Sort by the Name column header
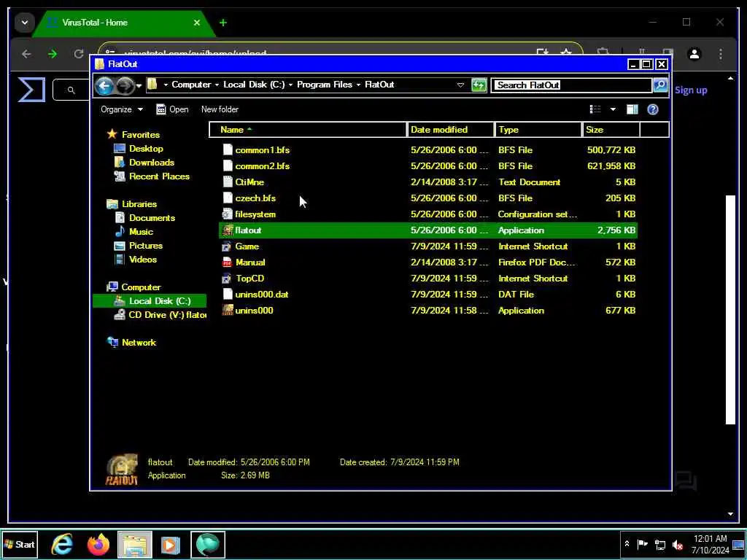Screen dimensions: 747x560 309,130
